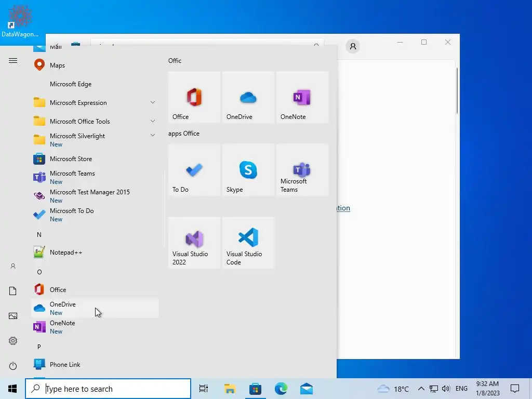
Task: Open OneNote in the app list
Action: click(95, 327)
